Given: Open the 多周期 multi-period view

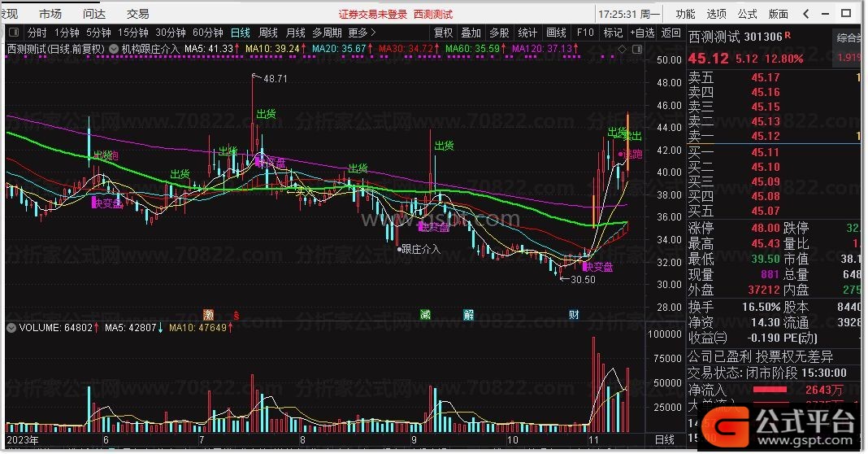Looking at the screenshot, I should [327, 33].
